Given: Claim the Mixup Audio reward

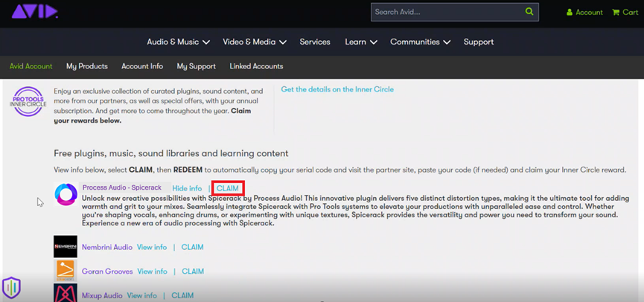Looking at the screenshot, I should [x=182, y=295].
